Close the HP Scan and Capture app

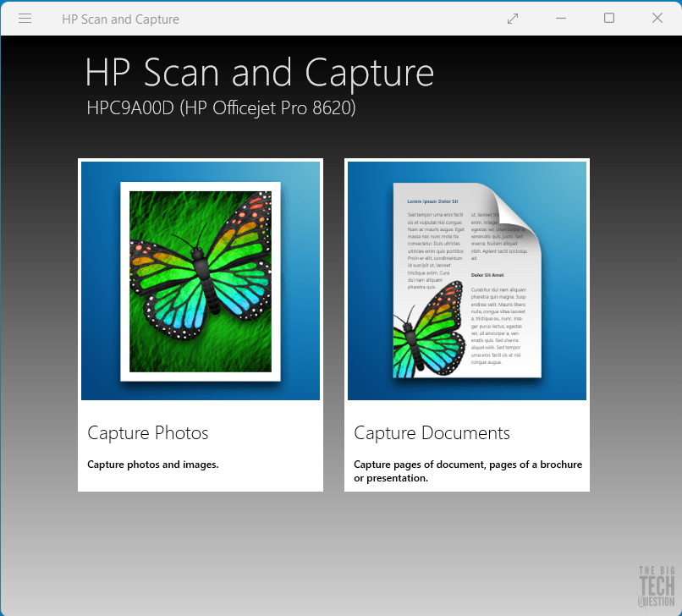[x=657, y=18]
